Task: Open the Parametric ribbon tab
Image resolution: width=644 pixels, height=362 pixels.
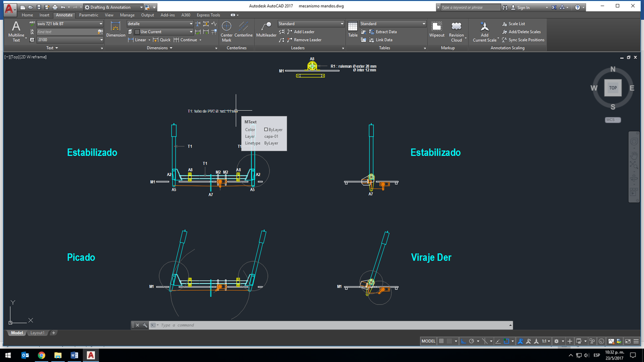Action: pyautogui.click(x=89, y=15)
